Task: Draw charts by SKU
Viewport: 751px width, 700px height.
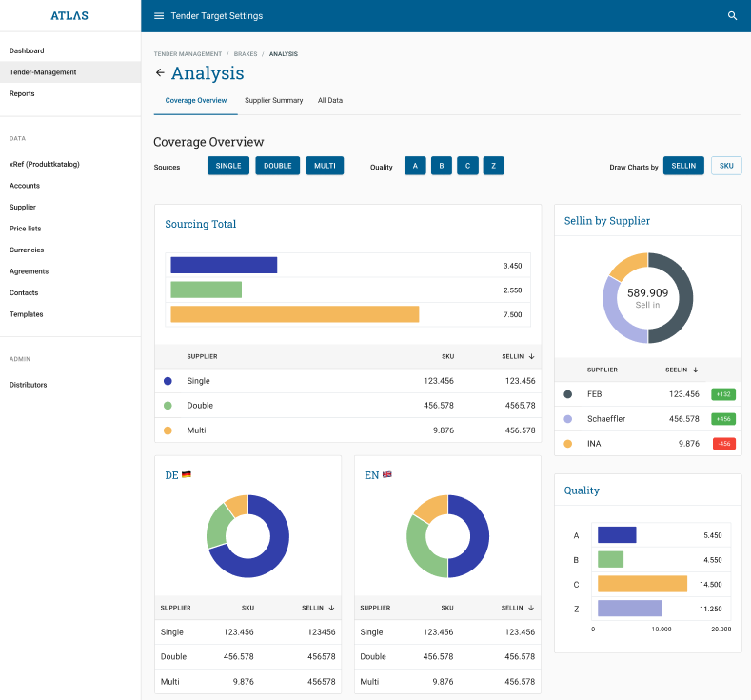Action: tap(726, 166)
